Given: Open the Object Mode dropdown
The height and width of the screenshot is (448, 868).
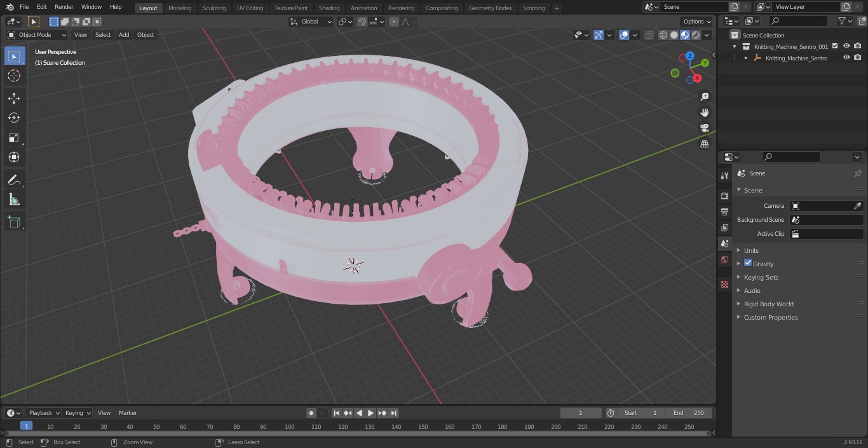Looking at the screenshot, I should pyautogui.click(x=37, y=35).
